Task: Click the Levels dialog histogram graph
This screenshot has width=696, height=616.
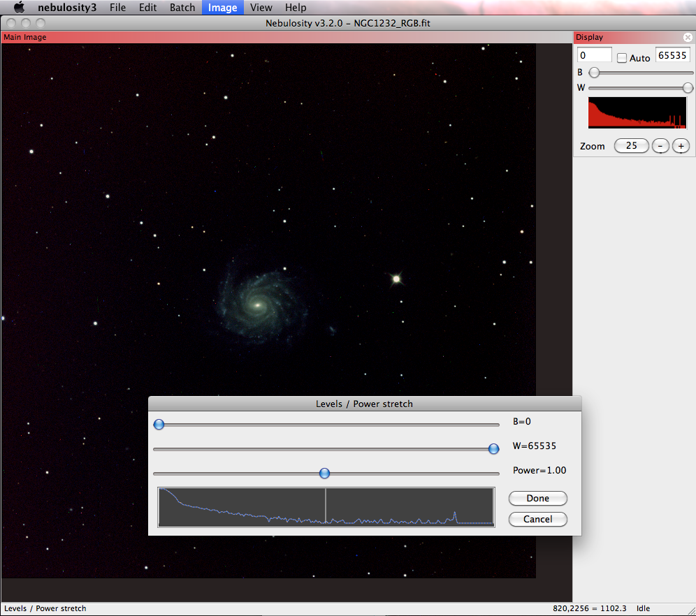Action: [326, 507]
